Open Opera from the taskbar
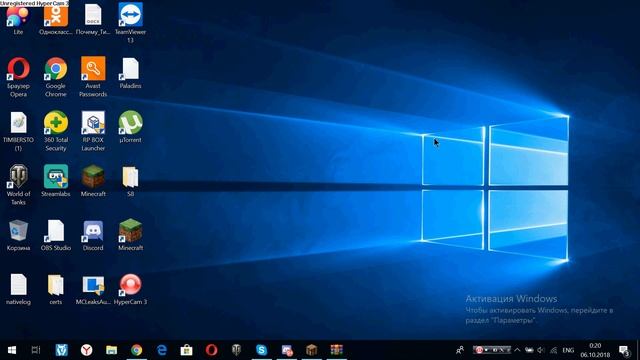The image size is (640, 360). coord(211,350)
